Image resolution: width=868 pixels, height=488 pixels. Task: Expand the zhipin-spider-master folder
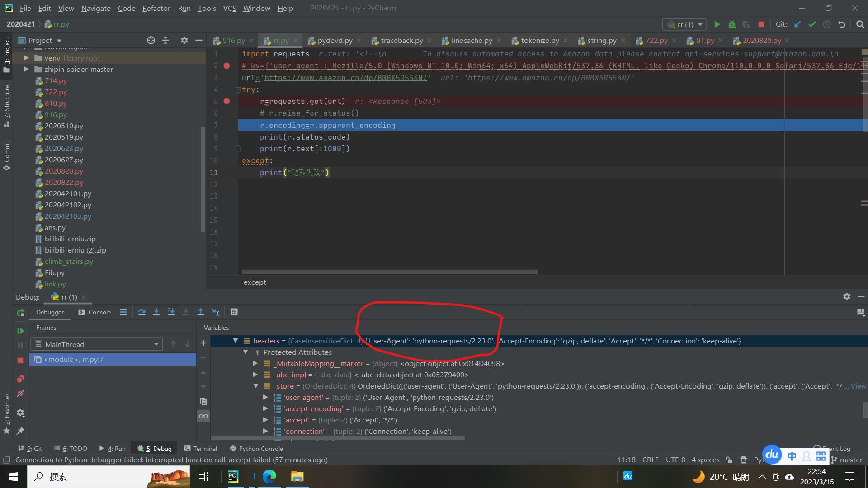click(x=26, y=69)
